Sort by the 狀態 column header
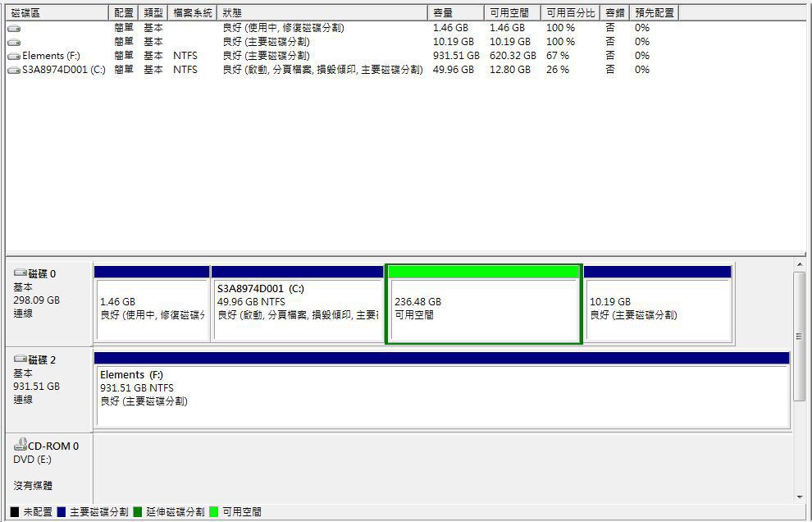Image resolution: width=812 pixels, height=522 pixels. click(x=322, y=13)
